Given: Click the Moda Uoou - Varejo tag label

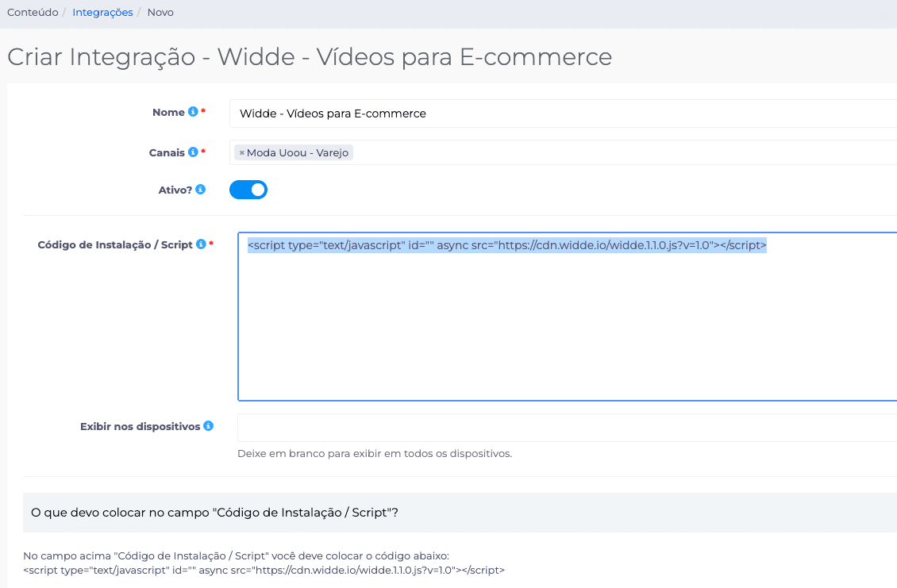Looking at the screenshot, I should [x=298, y=152].
